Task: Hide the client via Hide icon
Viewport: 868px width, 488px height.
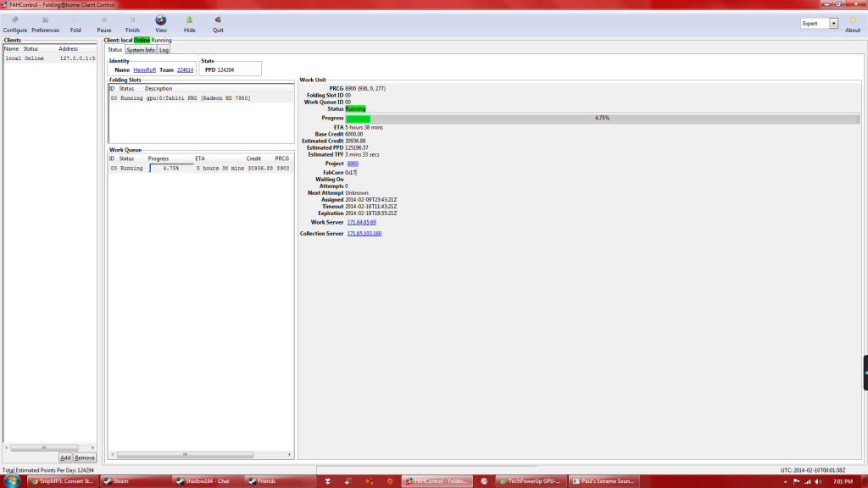Action: (x=189, y=25)
